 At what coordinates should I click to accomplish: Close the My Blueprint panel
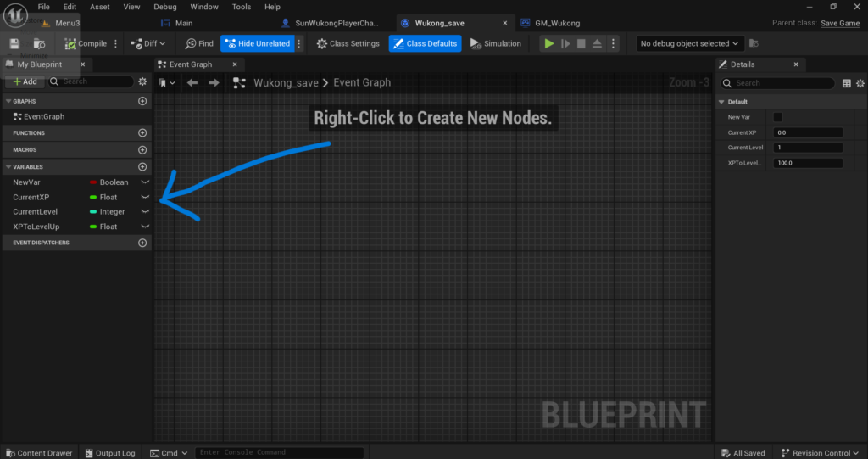[82, 64]
